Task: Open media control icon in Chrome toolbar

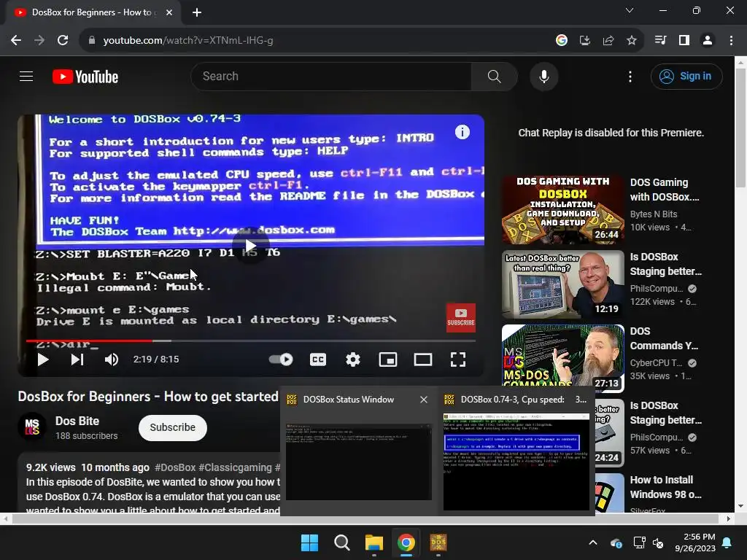Action: coord(660,41)
